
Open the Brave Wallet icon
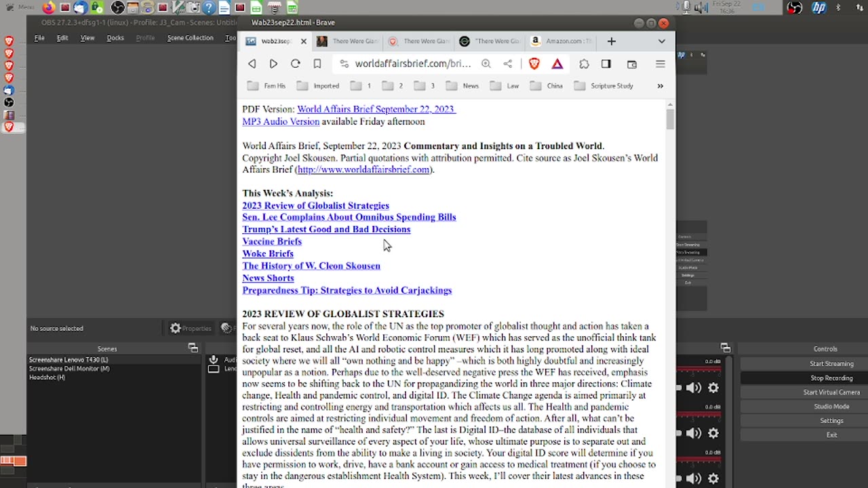click(632, 64)
